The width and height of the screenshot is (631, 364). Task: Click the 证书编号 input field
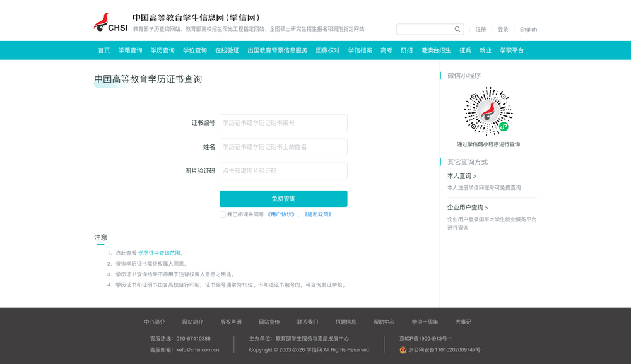pos(283,122)
